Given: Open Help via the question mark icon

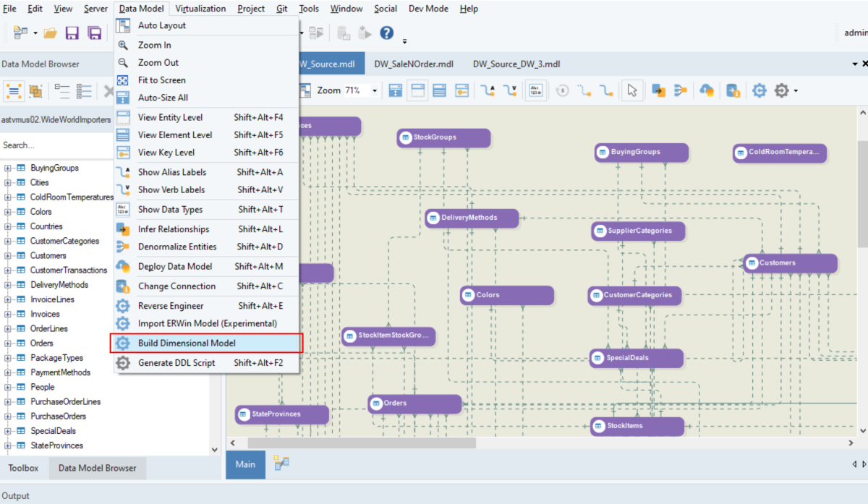Looking at the screenshot, I should (x=387, y=32).
